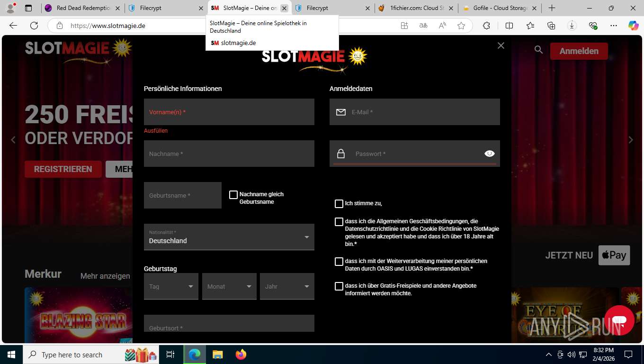Open the red chat support bubble

(619, 320)
